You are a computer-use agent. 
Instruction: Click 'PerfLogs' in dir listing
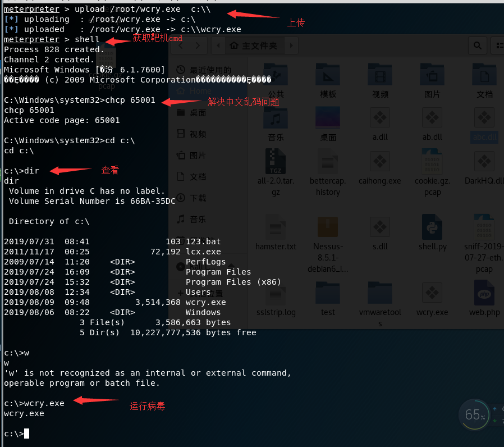206,262
